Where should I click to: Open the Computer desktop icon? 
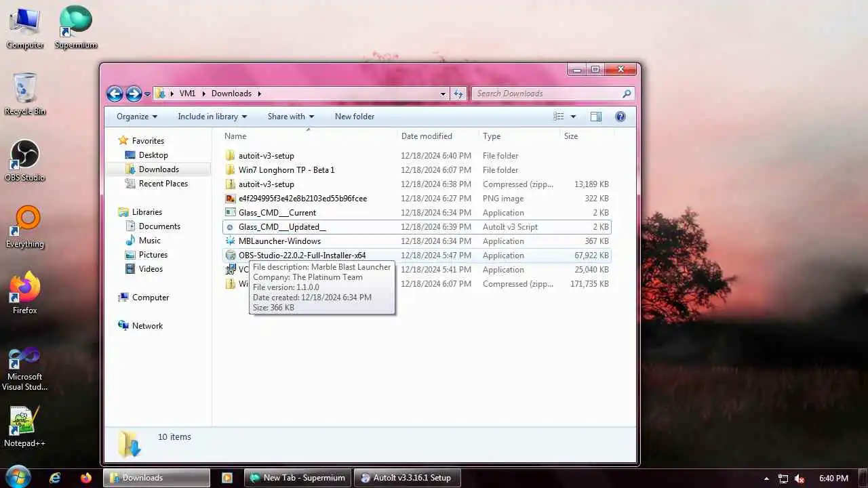pos(25,27)
